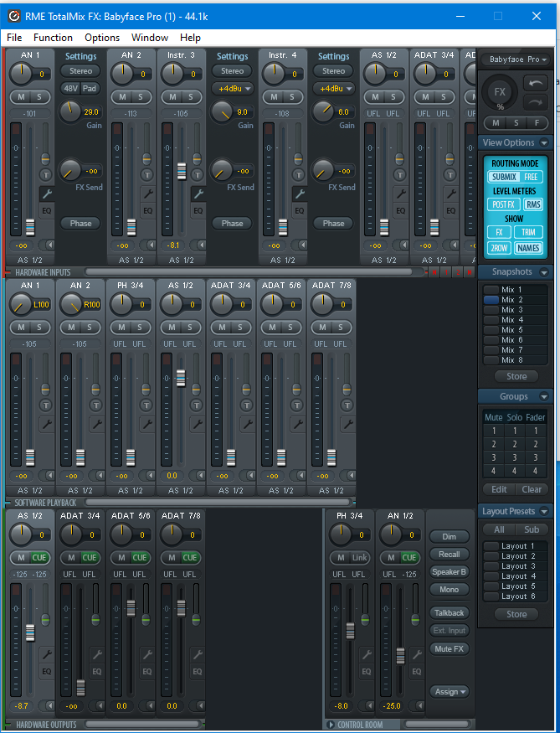The image size is (560, 733).
Task: Expand the Control Room section triangle
Action: (331, 725)
